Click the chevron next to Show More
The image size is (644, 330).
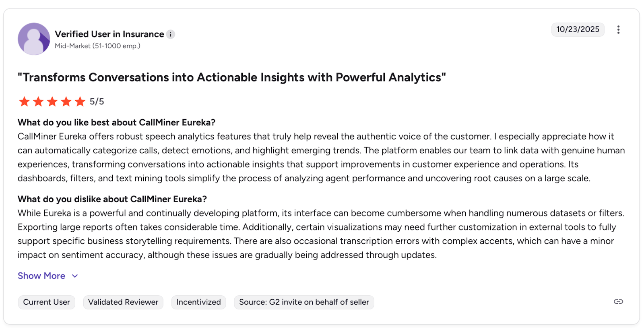tap(75, 276)
